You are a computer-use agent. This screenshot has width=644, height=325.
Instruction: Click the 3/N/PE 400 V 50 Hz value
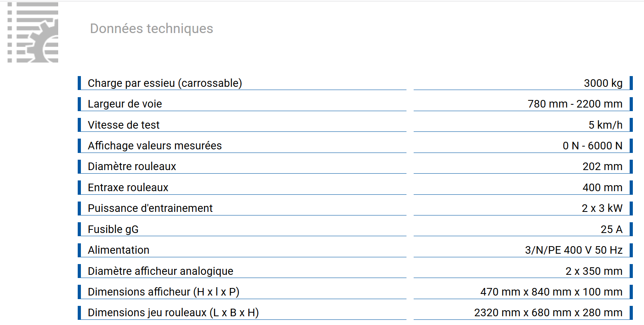573,250
